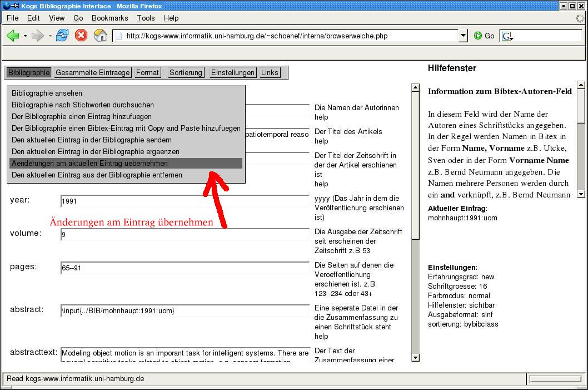Image resolution: width=588 pixels, height=390 pixels.
Task: Click the Firefox window menu icon in title bar
Action: 6,6
